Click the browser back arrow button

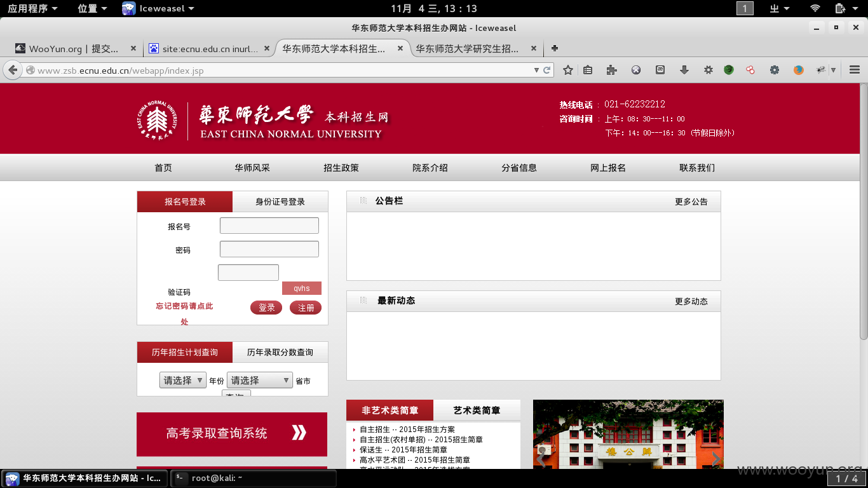[x=12, y=70]
